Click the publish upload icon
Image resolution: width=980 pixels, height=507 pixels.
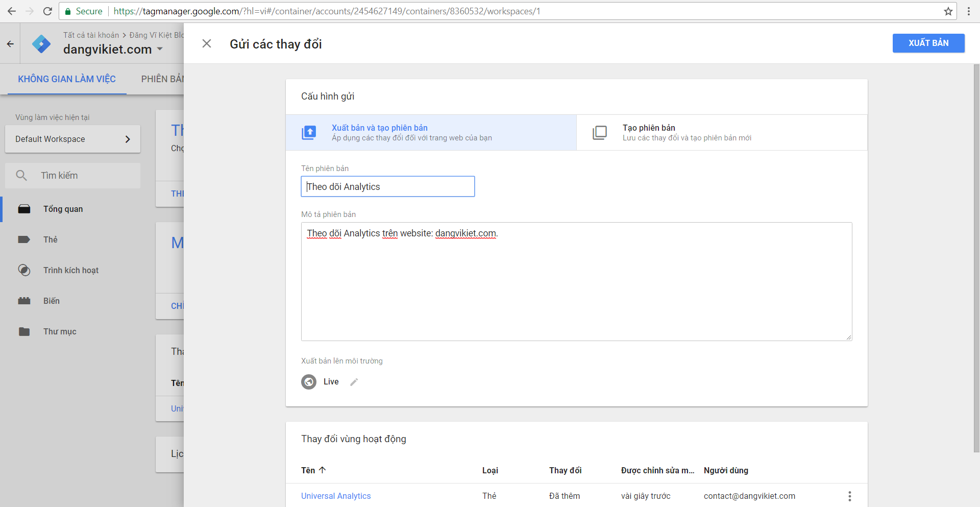click(309, 132)
